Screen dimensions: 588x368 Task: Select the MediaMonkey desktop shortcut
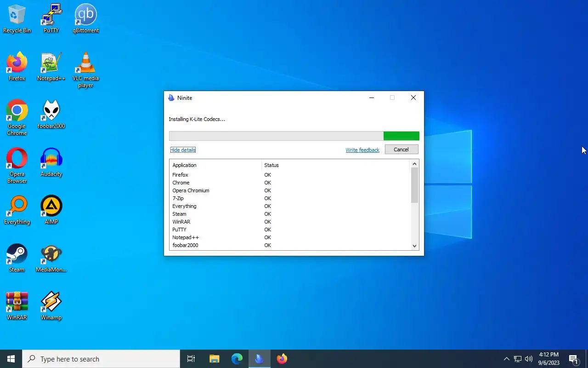pos(51,258)
